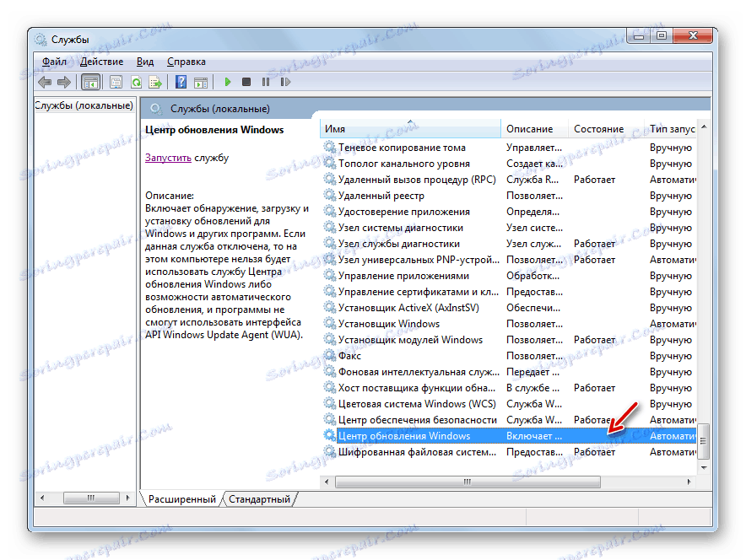This screenshot has width=746, height=560.
Task: Click the services list scroll-up arrow
Action: tap(704, 127)
